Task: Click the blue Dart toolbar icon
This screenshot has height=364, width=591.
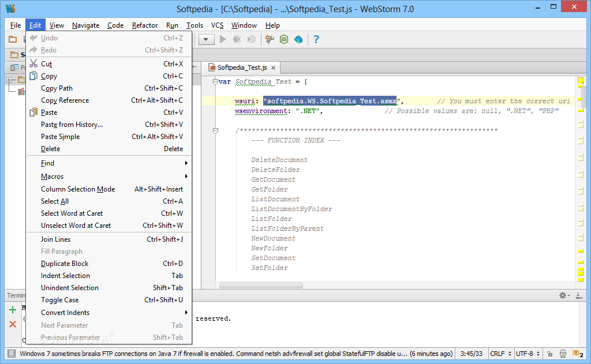Action: [x=298, y=39]
